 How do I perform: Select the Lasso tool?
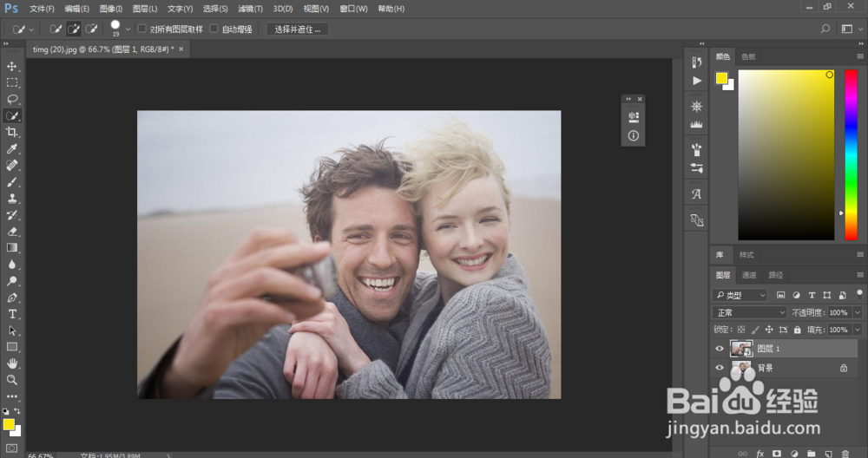coord(11,99)
